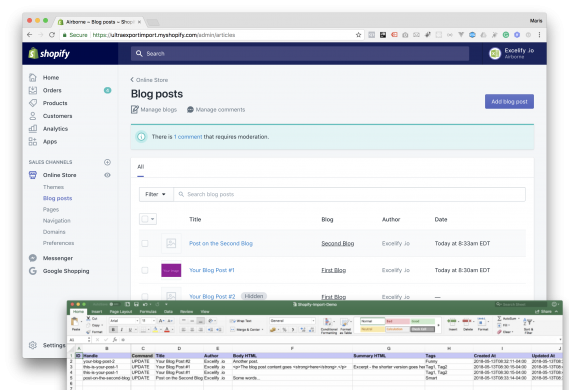Select the Insert tab in Excel
This screenshot has width=569, height=390.
97,312
